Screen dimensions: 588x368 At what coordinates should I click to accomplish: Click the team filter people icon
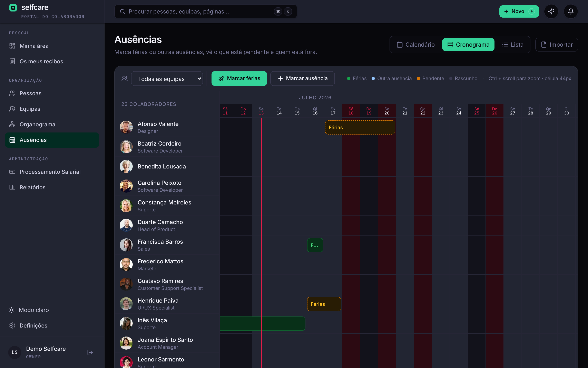tap(125, 78)
